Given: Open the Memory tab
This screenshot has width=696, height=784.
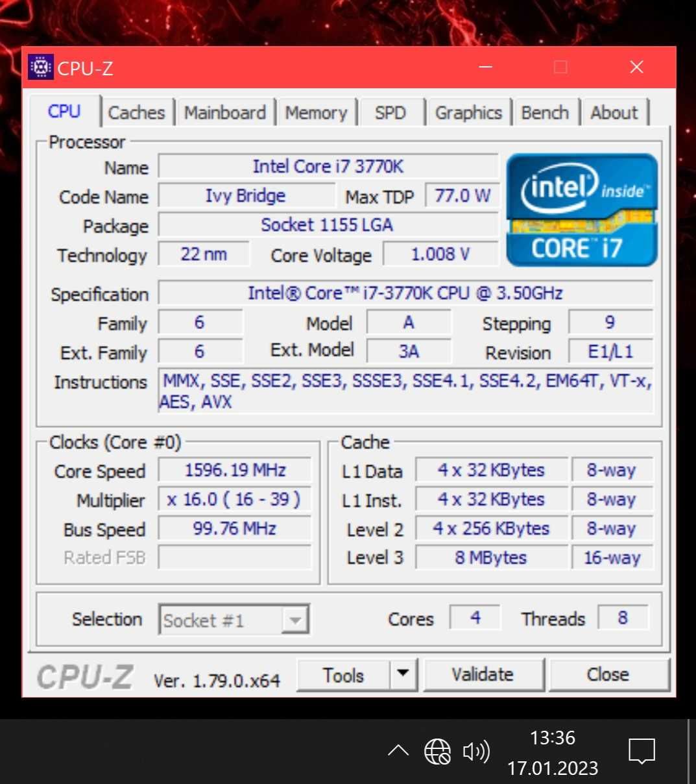Looking at the screenshot, I should click(x=316, y=112).
